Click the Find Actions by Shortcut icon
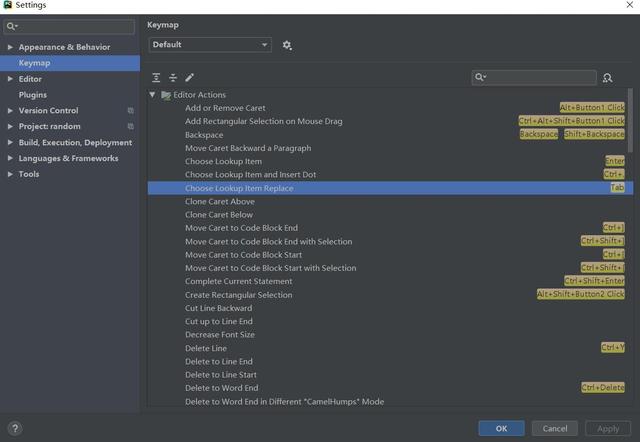 (607, 78)
